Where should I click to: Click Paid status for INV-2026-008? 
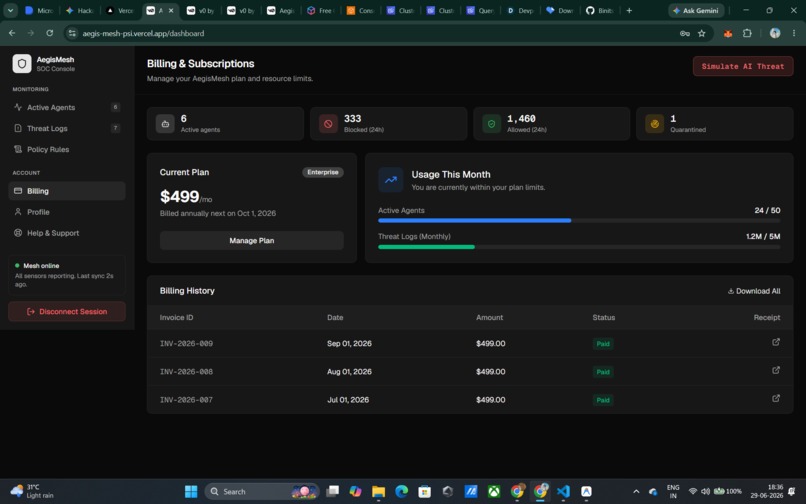pyautogui.click(x=603, y=372)
